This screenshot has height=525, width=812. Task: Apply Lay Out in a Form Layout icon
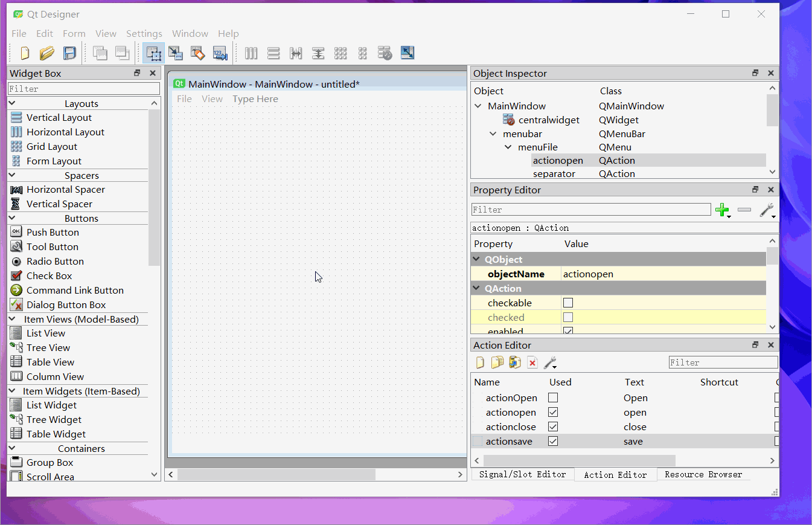point(363,53)
